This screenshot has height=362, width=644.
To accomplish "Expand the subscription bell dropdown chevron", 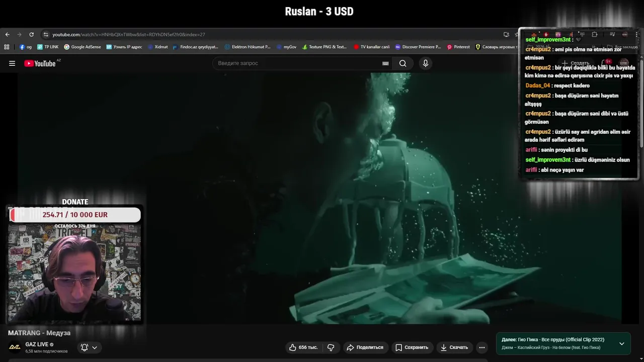I will [x=94, y=347].
